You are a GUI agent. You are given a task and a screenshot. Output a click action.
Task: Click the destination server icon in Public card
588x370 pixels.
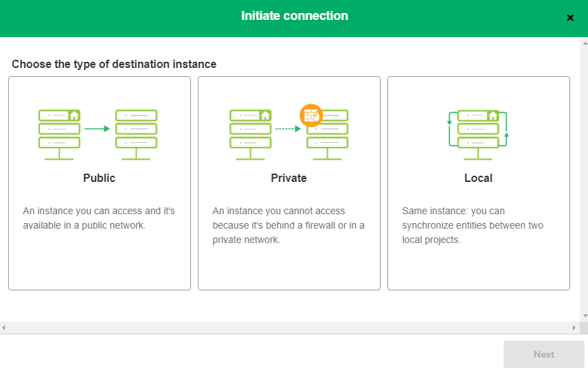coord(136,135)
